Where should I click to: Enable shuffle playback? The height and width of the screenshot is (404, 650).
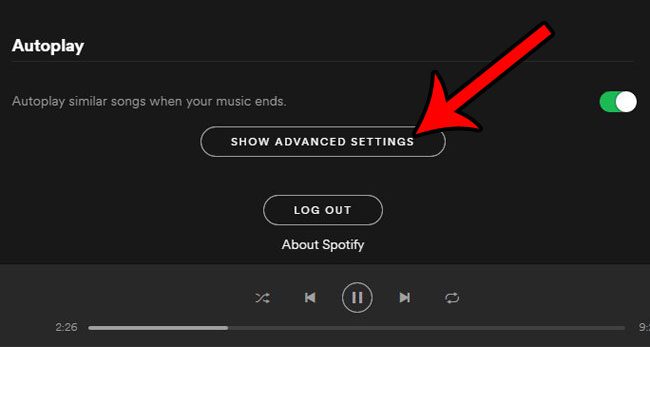pyautogui.click(x=262, y=298)
